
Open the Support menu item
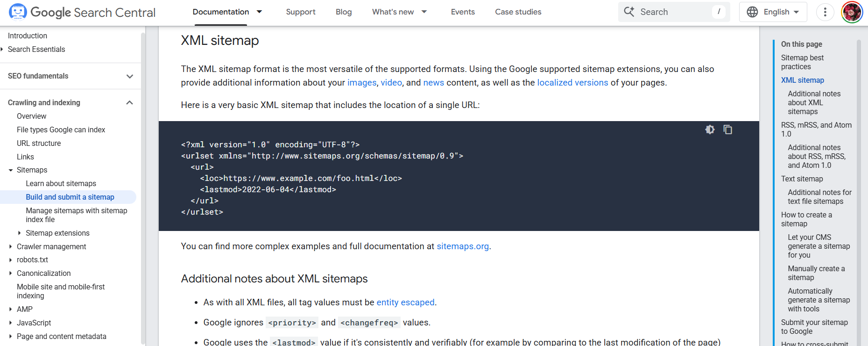(300, 12)
